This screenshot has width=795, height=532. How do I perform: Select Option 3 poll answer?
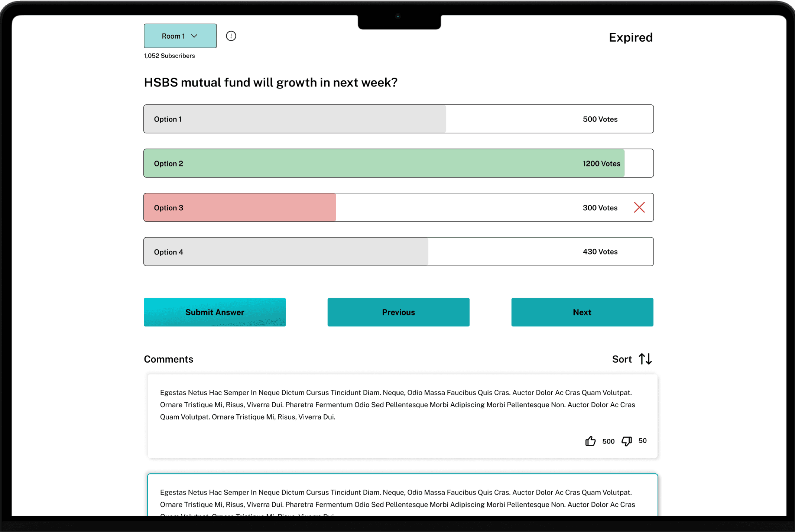398,207
